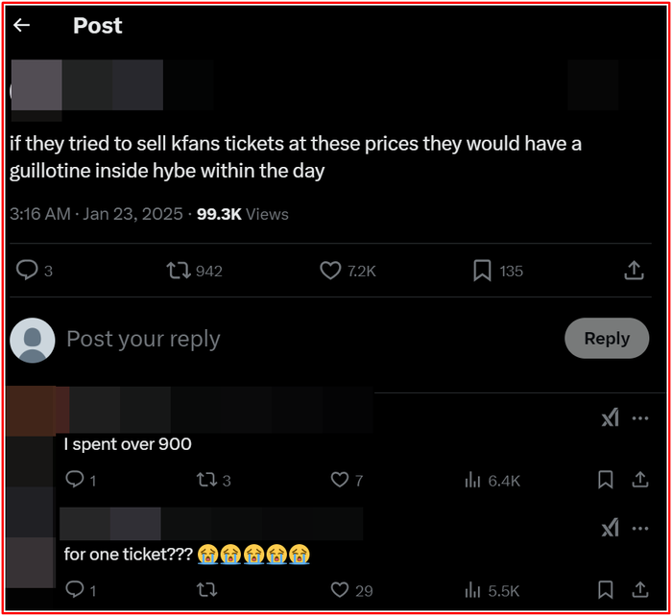This screenshot has width=672, height=616.
Task: Bookmark the main post with 135 bookmarks
Action: click(x=482, y=272)
